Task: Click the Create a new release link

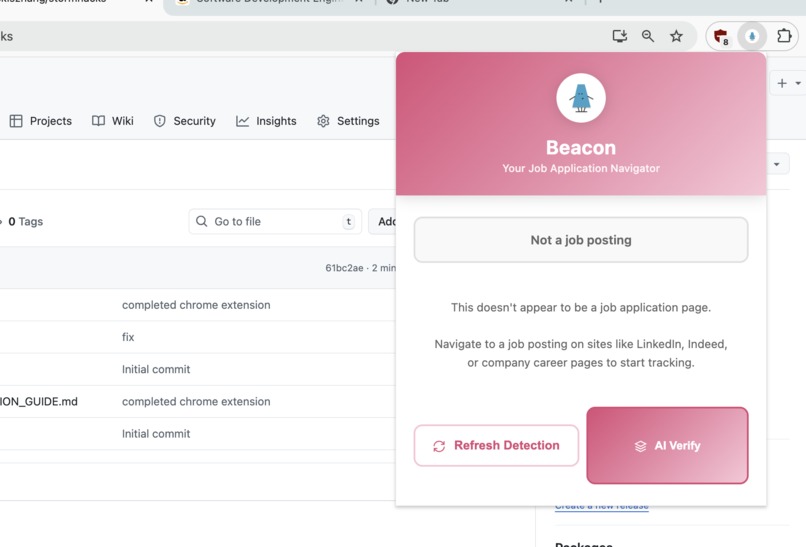Action: coord(601,506)
